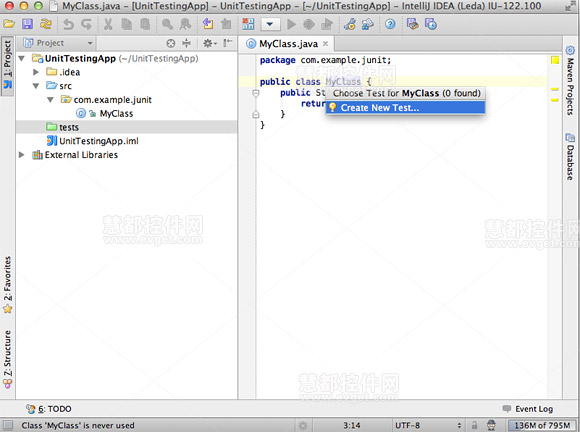Click the toolbar icon right of Help
Screen dimensions: 580x432
click(x=412, y=24)
